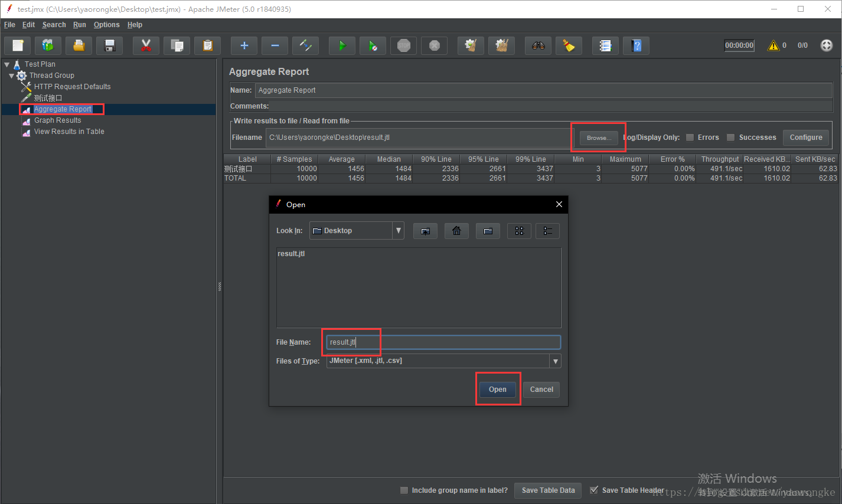
Task: Open the Function Helper toolbar icon
Action: [x=605, y=45]
